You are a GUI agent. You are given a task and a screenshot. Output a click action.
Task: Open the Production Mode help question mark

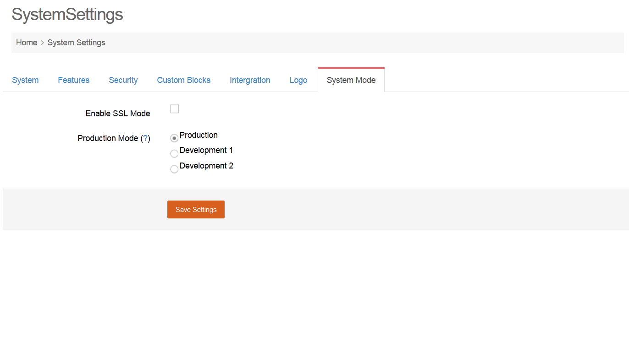145,138
